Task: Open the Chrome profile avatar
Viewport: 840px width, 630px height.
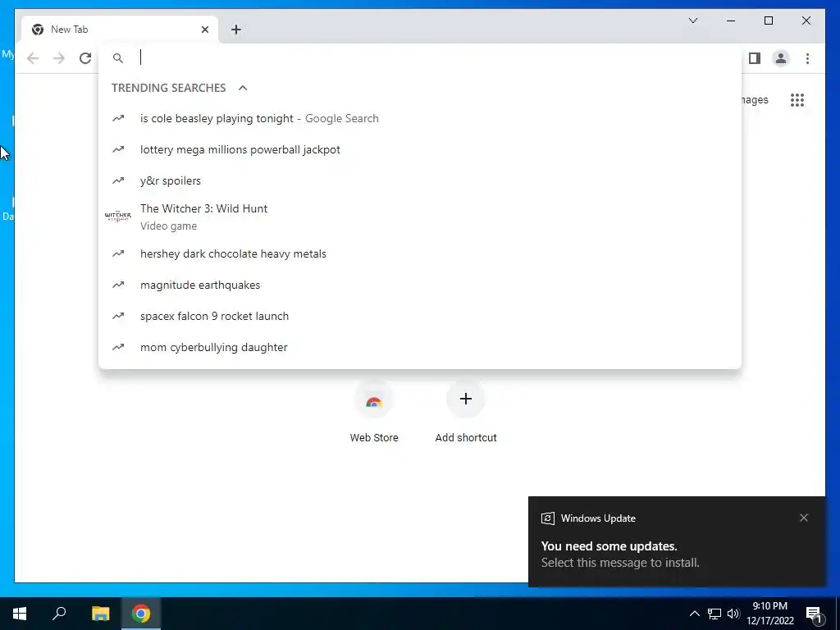Action: [x=781, y=58]
